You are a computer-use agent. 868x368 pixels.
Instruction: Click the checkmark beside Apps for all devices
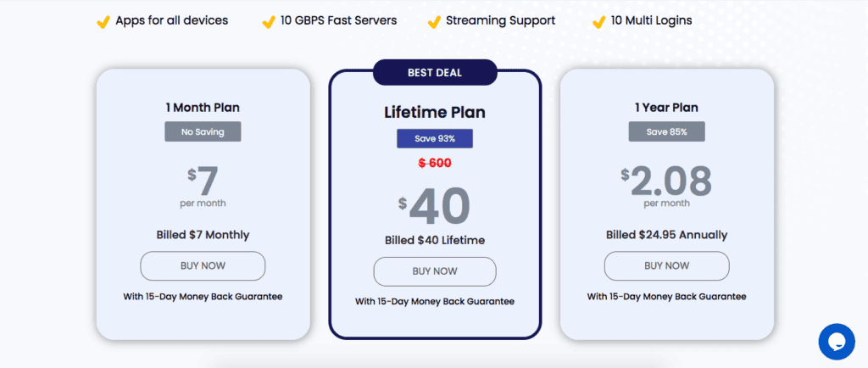103,22
